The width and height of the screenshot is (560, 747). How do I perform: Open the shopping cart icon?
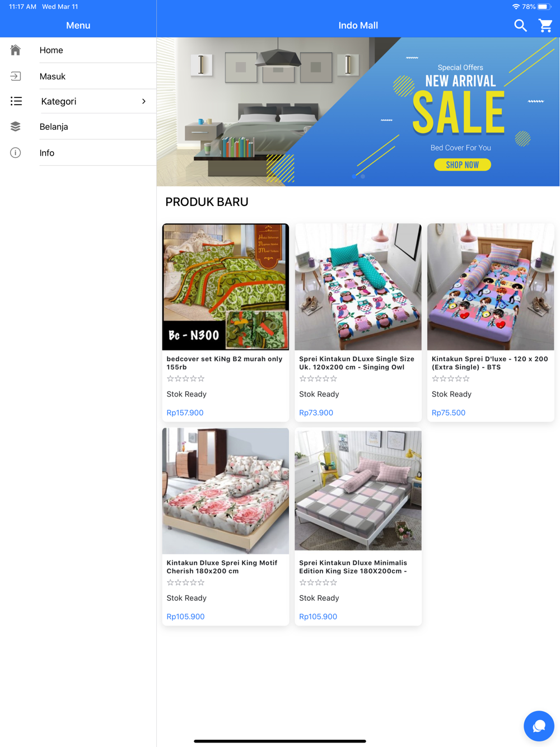point(545,25)
